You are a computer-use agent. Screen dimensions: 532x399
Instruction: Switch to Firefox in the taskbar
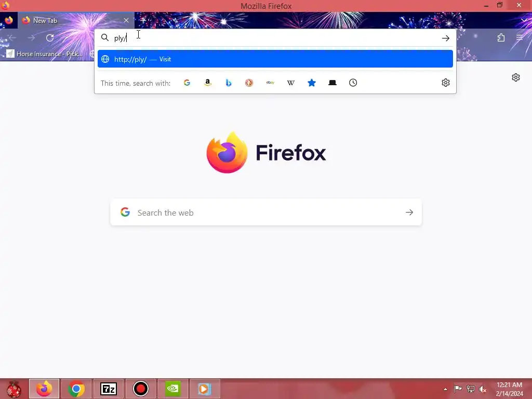pyautogui.click(x=44, y=389)
